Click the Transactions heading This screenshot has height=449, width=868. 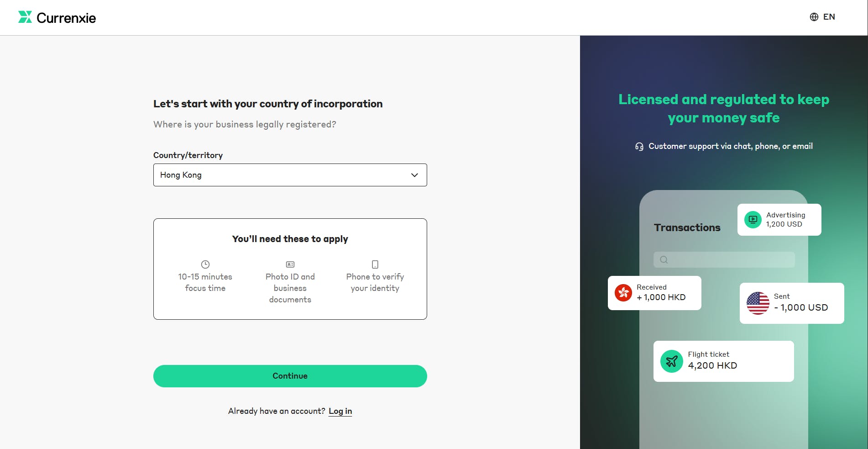click(687, 227)
